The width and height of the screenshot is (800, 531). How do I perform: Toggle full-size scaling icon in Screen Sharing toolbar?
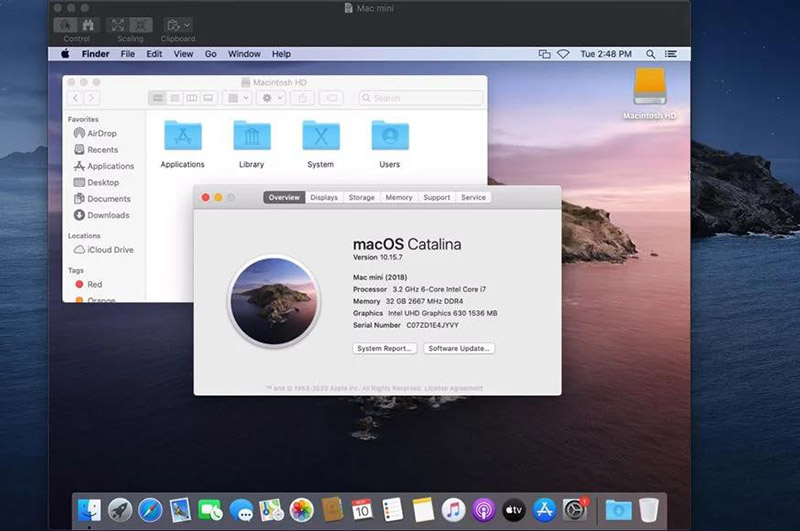[141, 25]
